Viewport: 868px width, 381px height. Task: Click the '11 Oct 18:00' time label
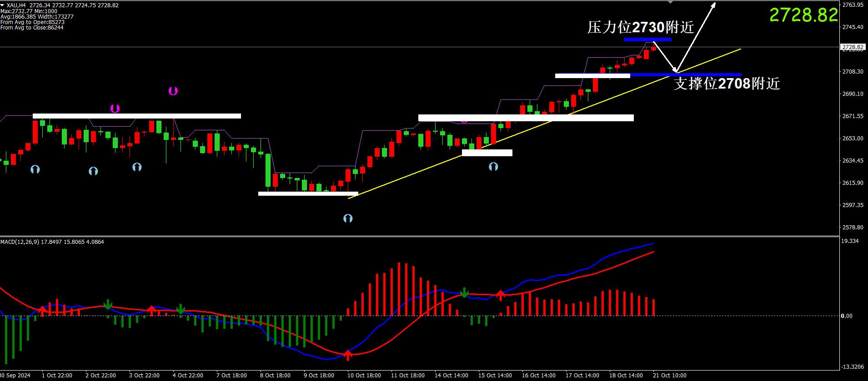point(408,376)
